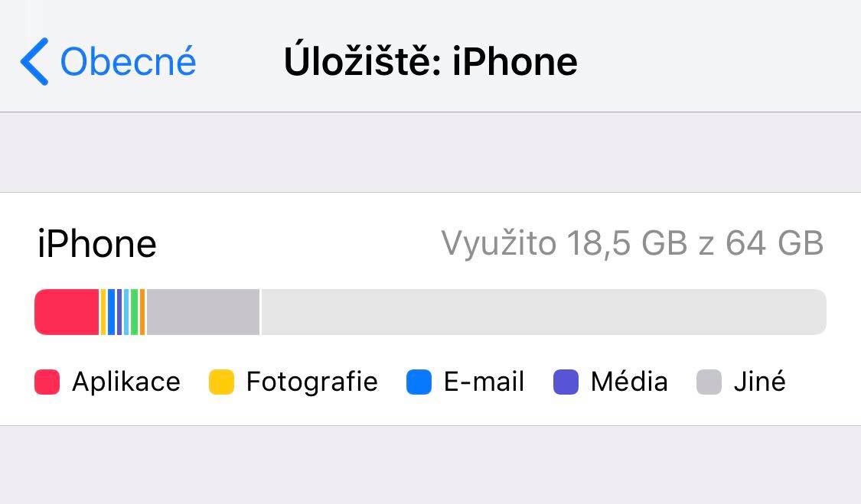
Task: Click the free space portion of storage bar
Action: [x=543, y=312]
